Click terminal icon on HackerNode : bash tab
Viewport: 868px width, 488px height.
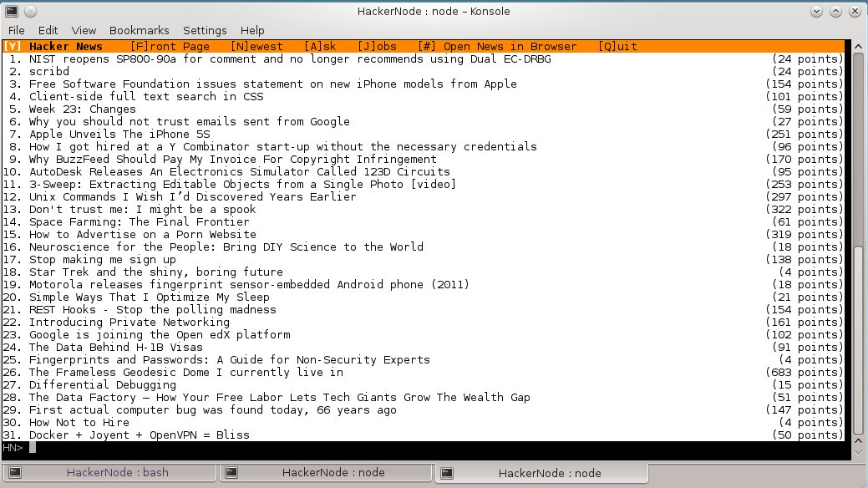pyautogui.click(x=15, y=472)
